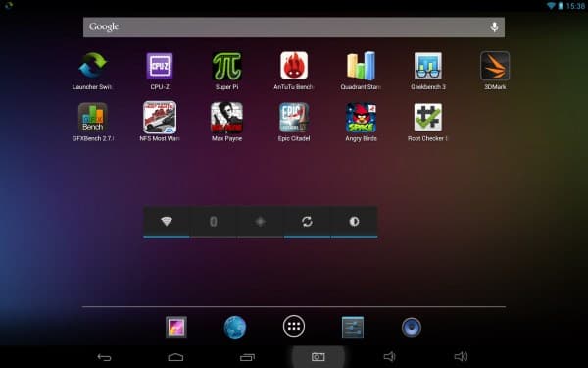Tap the notification icon in top-left
This screenshot has width=588, height=368.
(x=8, y=6)
